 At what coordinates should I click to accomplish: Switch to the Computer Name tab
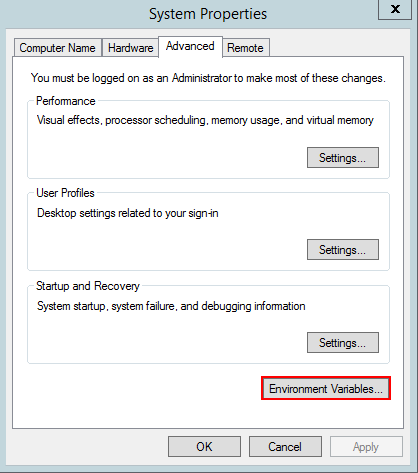pyautogui.click(x=58, y=48)
